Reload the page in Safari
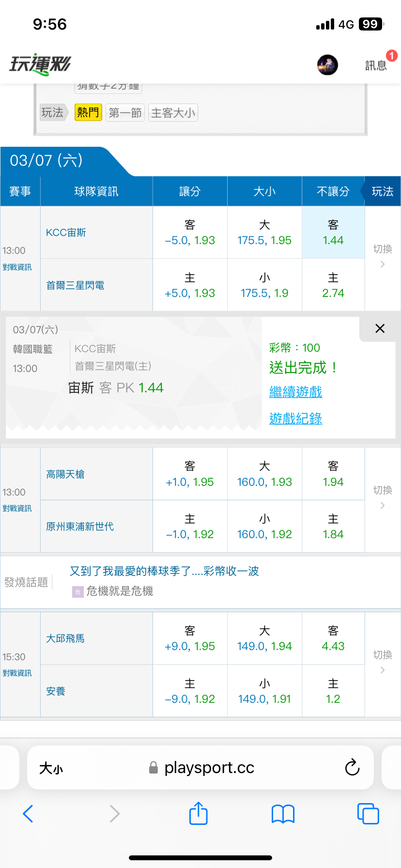The image size is (401, 868). pyautogui.click(x=352, y=767)
